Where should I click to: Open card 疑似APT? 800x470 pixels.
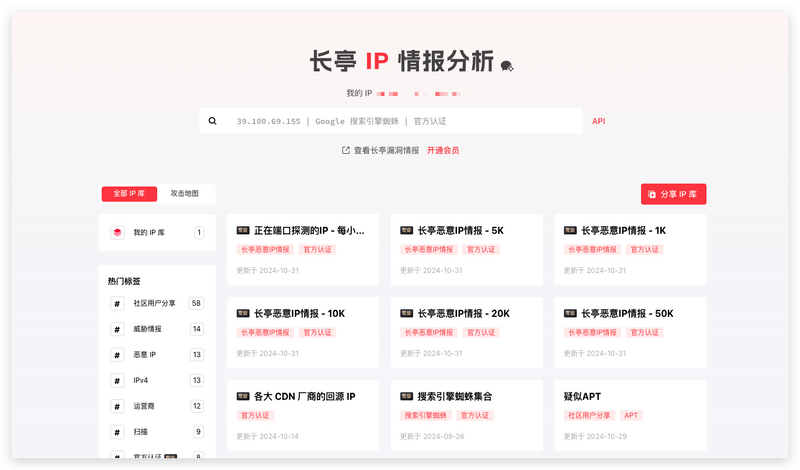pos(631,415)
